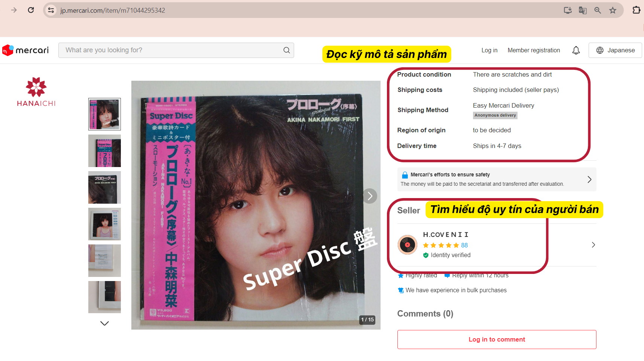The height and width of the screenshot is (361, 644).
Task: Expand Mercari's safety efforts chevron
Action: coord(589,179)
